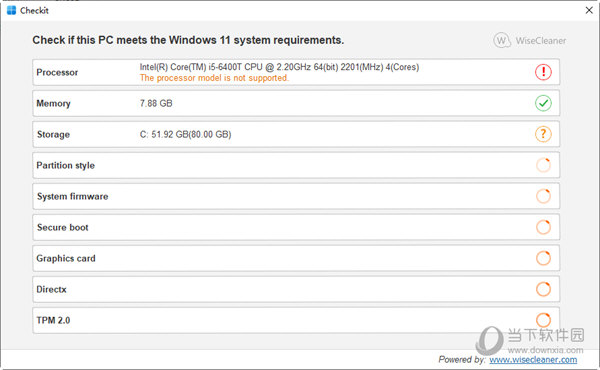Click the red warning icon for Processor
600x370 pixels.
543,72
